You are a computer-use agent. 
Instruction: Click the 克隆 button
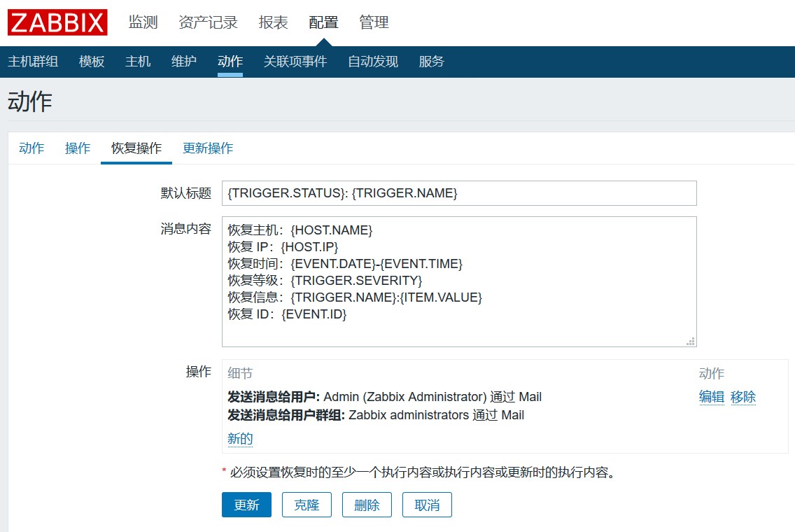point(307,505)
